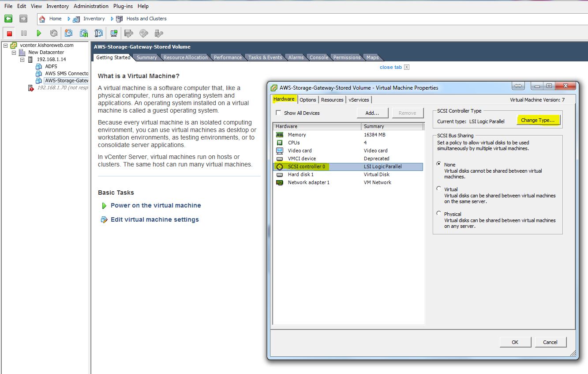This screenshot has height=374, width=588.
Task: Open the Administration menu
Action: (91, 6)
